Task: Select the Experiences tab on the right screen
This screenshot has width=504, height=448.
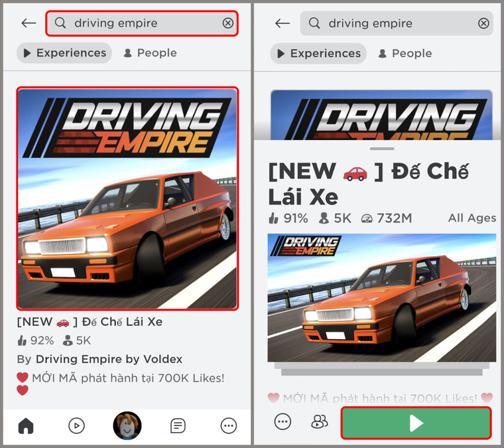Action: (318, 53)
